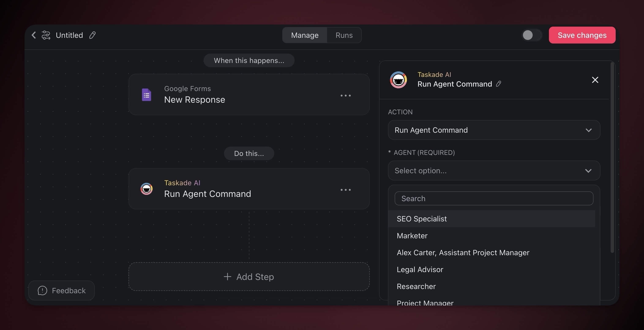This screenshot has height=330, width=644.
Task: Click pencil icon to rename Untitled
Action: click(x=92, y=35)
